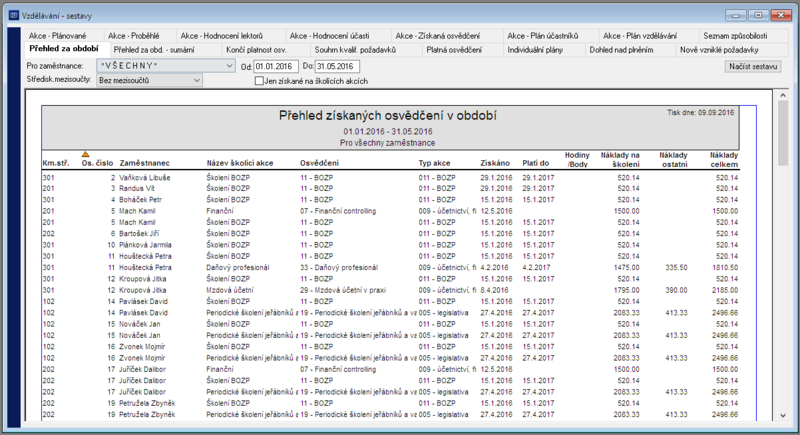Viewport: 800px width, 435px height.
Task: Go to 'Akce - Hodnocení účasti' tab
Action: (329, 36)
